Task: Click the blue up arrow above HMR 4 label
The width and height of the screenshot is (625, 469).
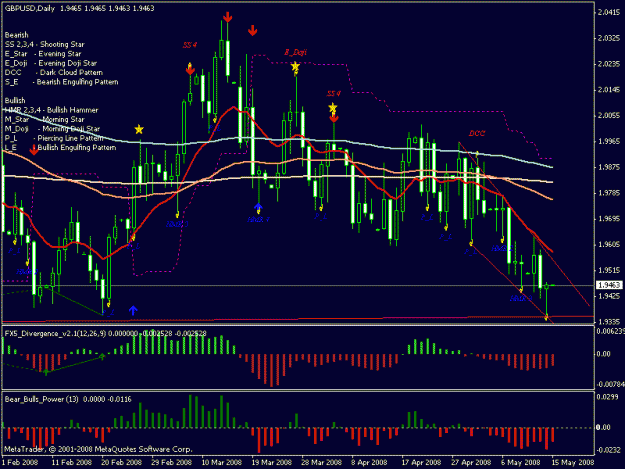Action: [258, 207]
